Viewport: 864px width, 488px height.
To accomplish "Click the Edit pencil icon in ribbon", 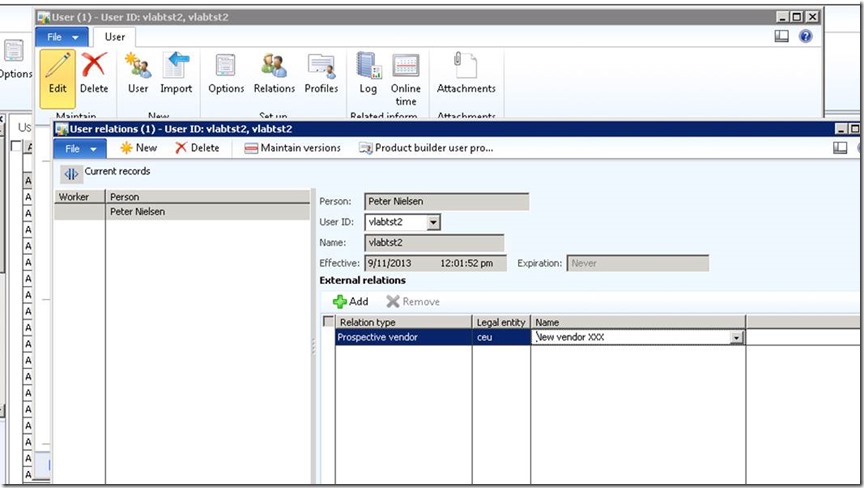I will 58,68.
